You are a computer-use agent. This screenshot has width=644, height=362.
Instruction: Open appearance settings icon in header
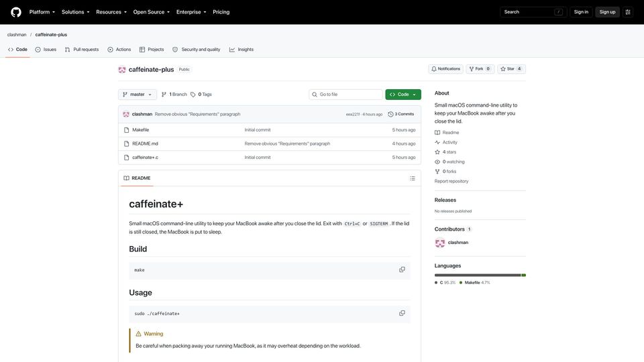(628, 12)
